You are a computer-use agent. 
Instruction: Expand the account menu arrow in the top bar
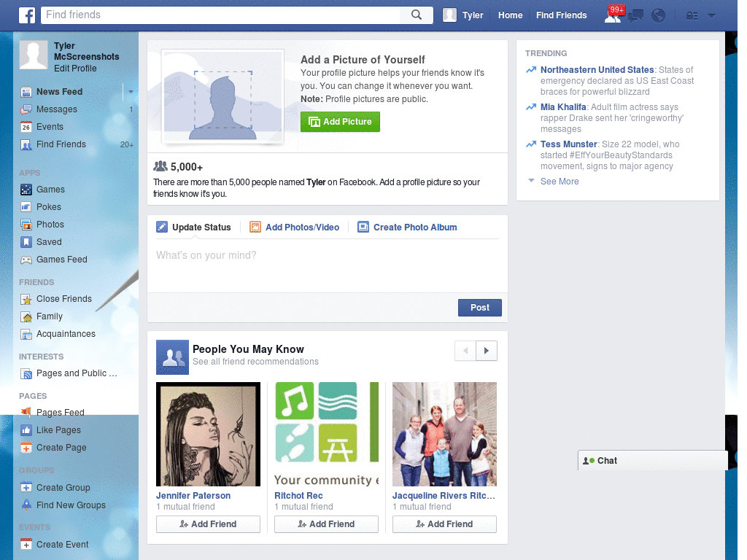coord(712,16)
